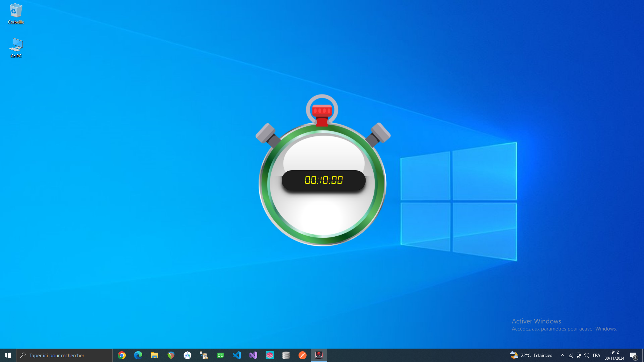
Task: Open the 22°C Eclaircies weather widget
Action: (531, 355)
